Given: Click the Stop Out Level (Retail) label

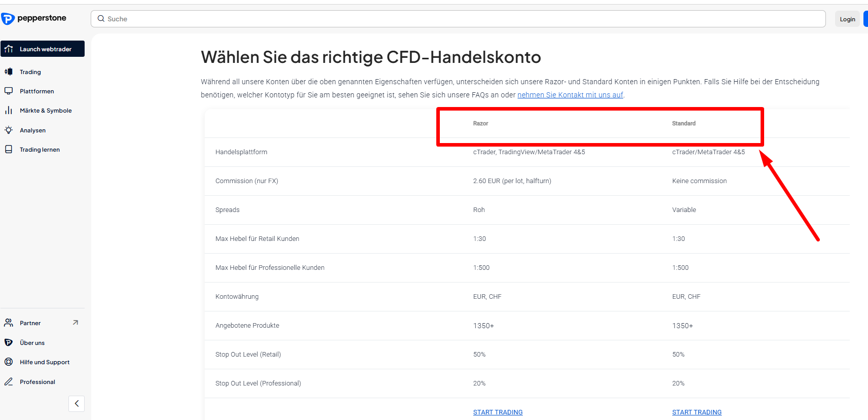Looking at the screenshot, I should coord(248,354).
